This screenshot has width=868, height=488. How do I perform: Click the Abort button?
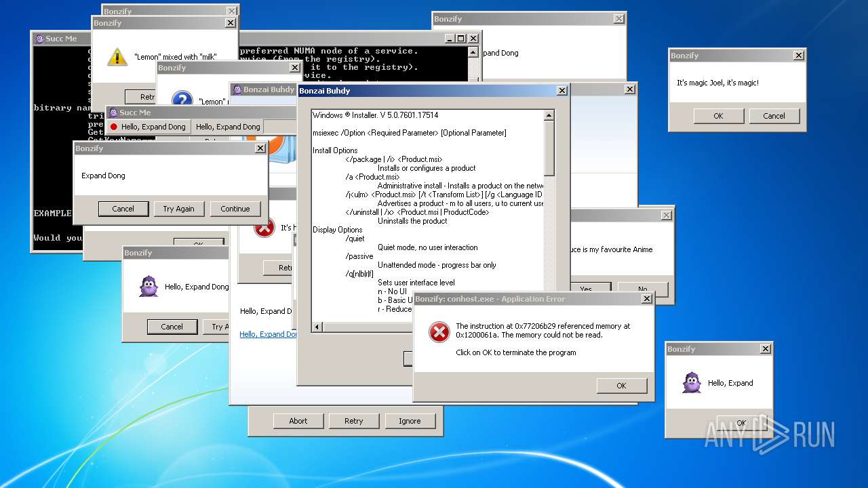point(298,421)
